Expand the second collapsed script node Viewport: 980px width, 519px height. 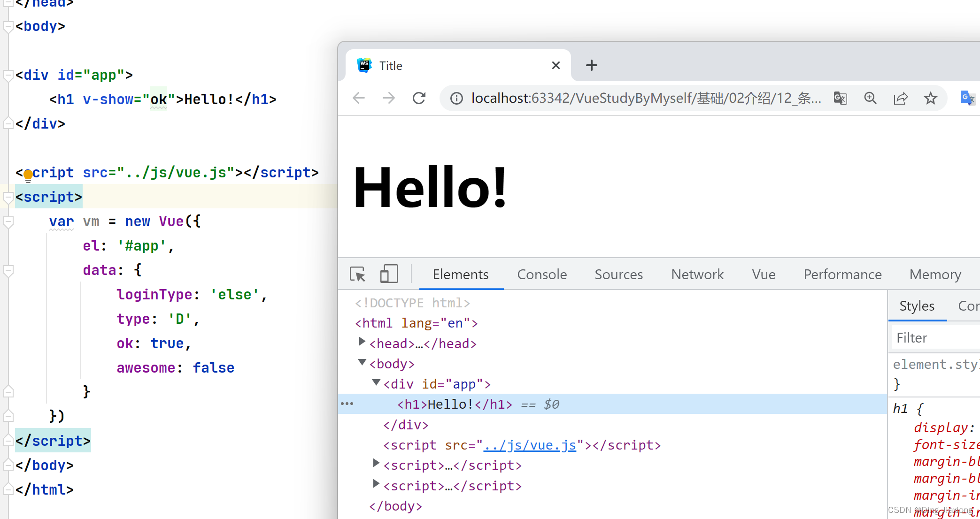click(376, 484)
